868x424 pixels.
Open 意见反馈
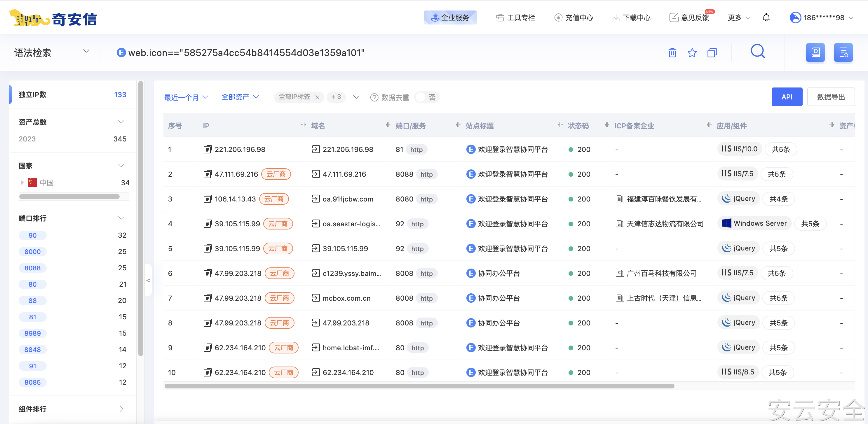689,17
